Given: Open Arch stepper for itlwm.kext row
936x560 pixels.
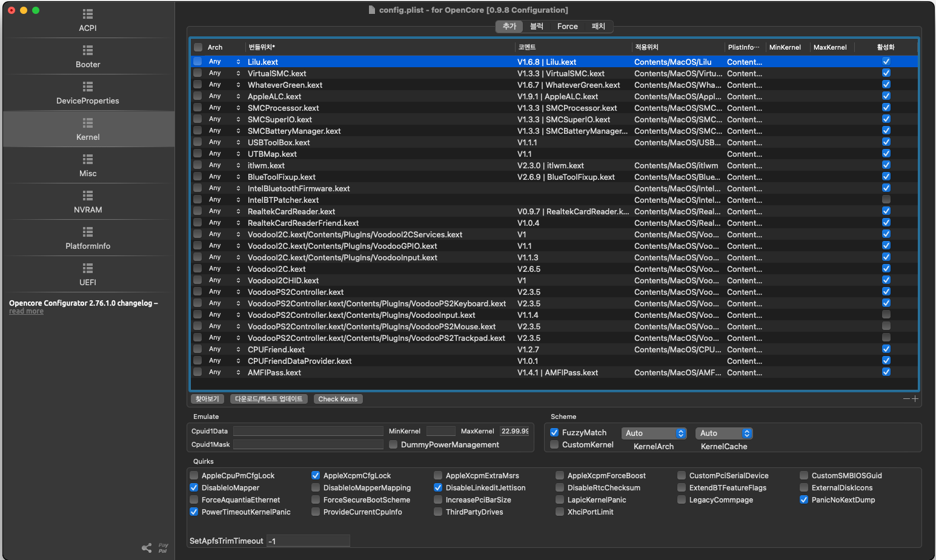Looking at the screenshot, I should [x=238, y=165].
